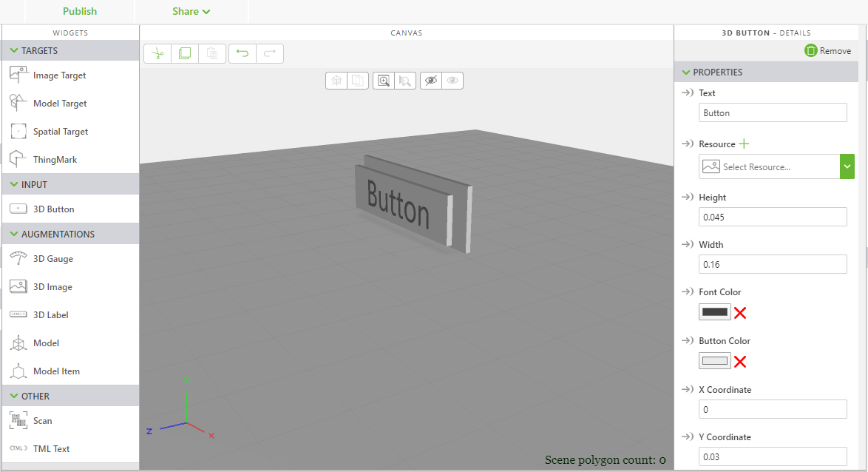This screenshot has width=868, height=472.
Task: Open the Button Color swatch
Action: coord(714,360)
